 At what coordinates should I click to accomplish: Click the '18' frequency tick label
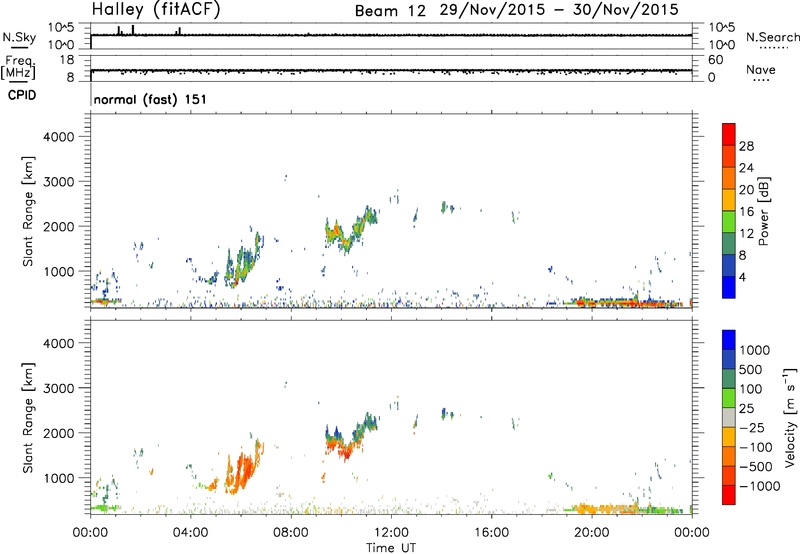click(67, 60)
